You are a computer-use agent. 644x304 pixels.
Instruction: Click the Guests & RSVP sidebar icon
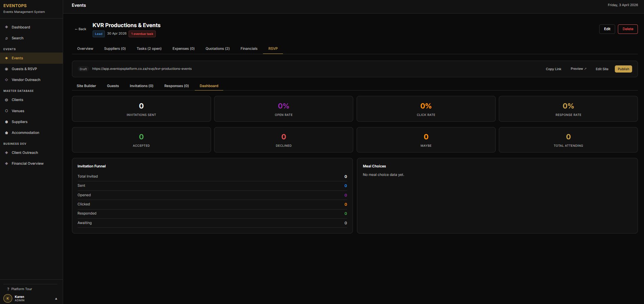coord(6,69)
